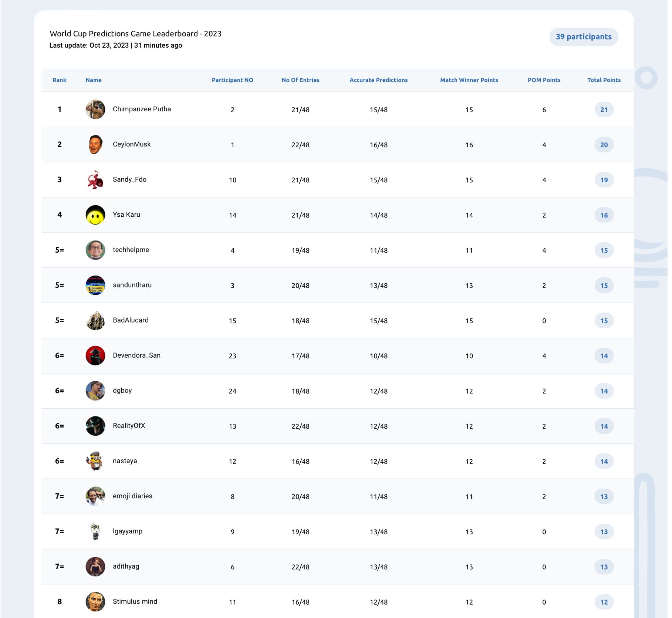Select lgayyamp's cartoon avatar icon

click(95, 531)
